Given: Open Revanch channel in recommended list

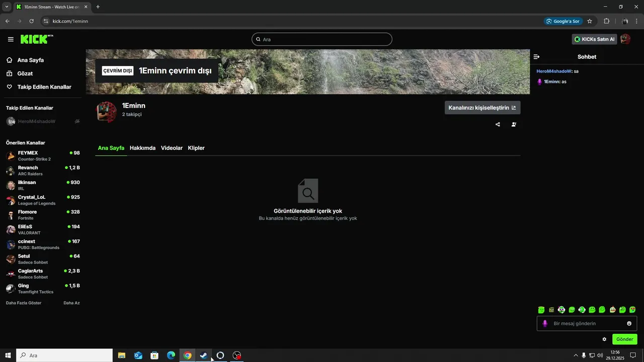Looking at the screenshot, I should (x=43, y=170).
